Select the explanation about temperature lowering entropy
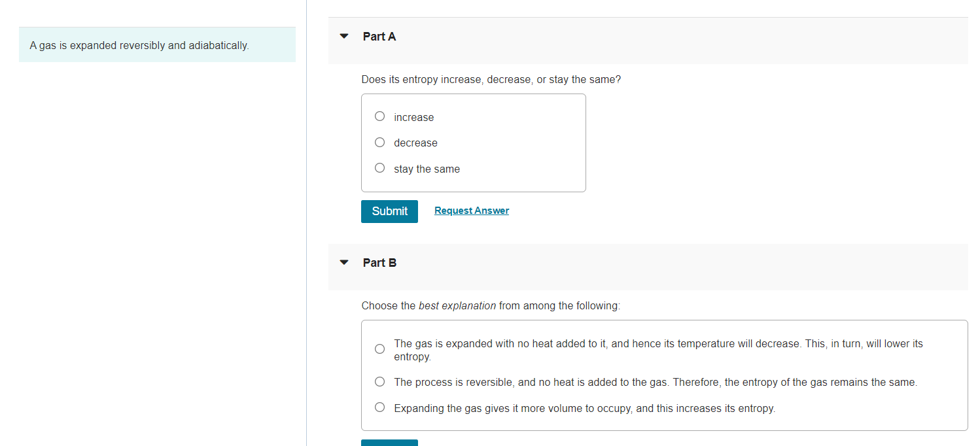Screen dimensions: 980x446 (x=379, y=349)
